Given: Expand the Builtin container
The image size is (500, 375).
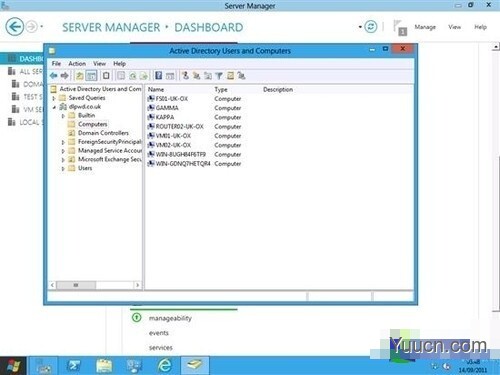Looking at the screenshot, I should 63,116.
